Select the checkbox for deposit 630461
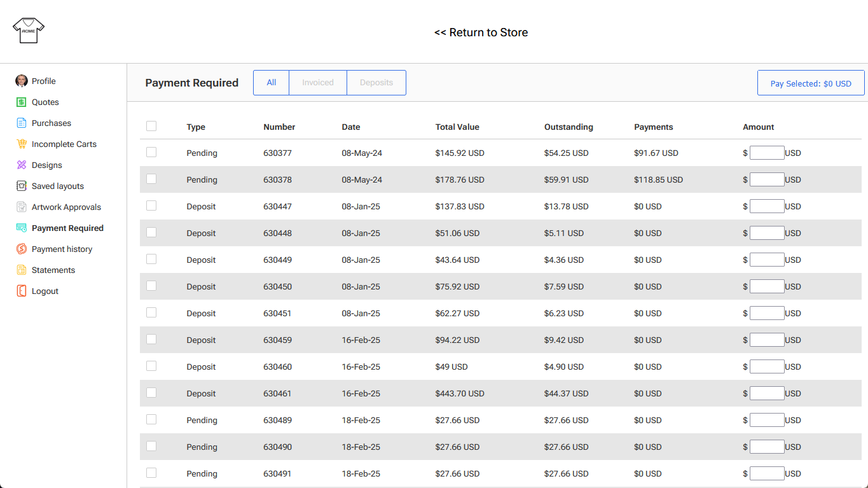The image size is (868, 488). tap(151, 393)
